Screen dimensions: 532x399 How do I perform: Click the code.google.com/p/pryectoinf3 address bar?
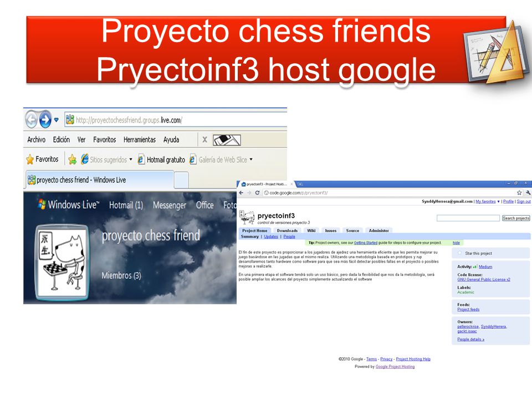click(x=392, y=193)
